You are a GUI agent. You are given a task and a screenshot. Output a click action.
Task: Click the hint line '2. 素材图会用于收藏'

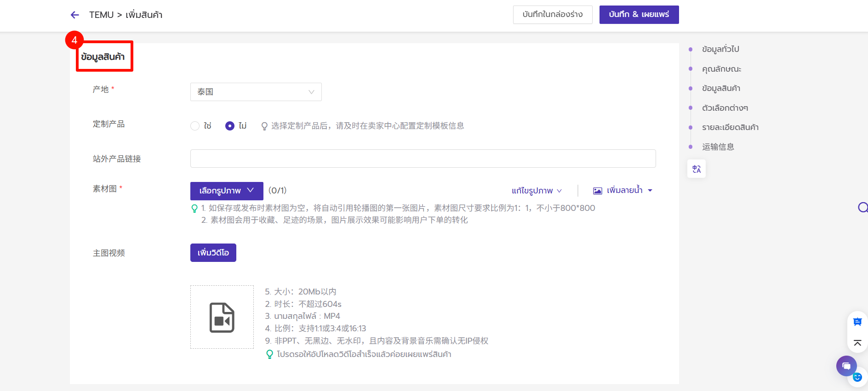[x=335, y=220]
